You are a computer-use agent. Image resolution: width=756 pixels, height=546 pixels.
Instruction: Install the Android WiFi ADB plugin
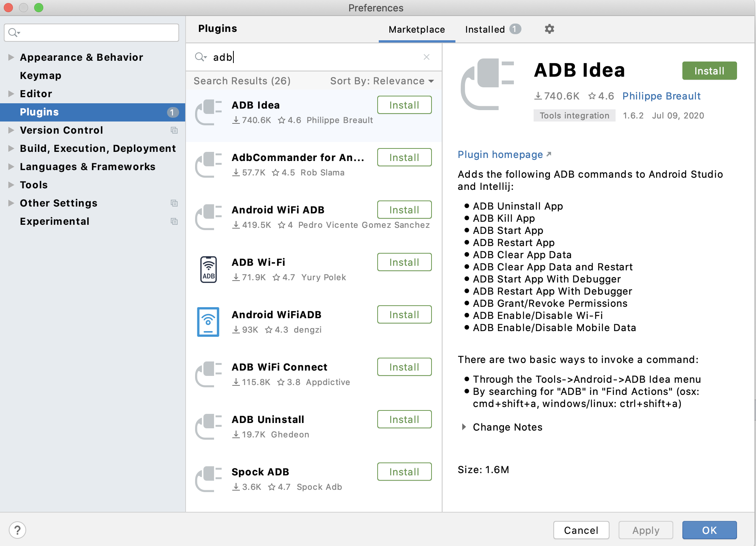[404, 210]
